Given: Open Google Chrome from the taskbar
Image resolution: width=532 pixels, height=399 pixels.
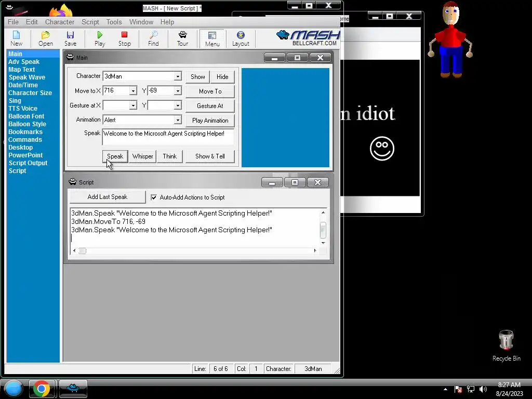Looking at the screenshot, I should 42,389.
